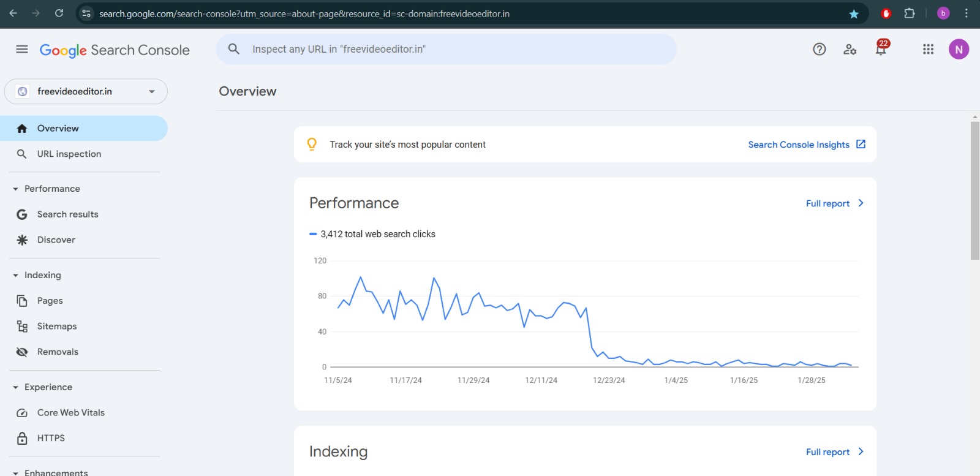
Task: Open Performance Full report
Action: click(x=827, y=203)
